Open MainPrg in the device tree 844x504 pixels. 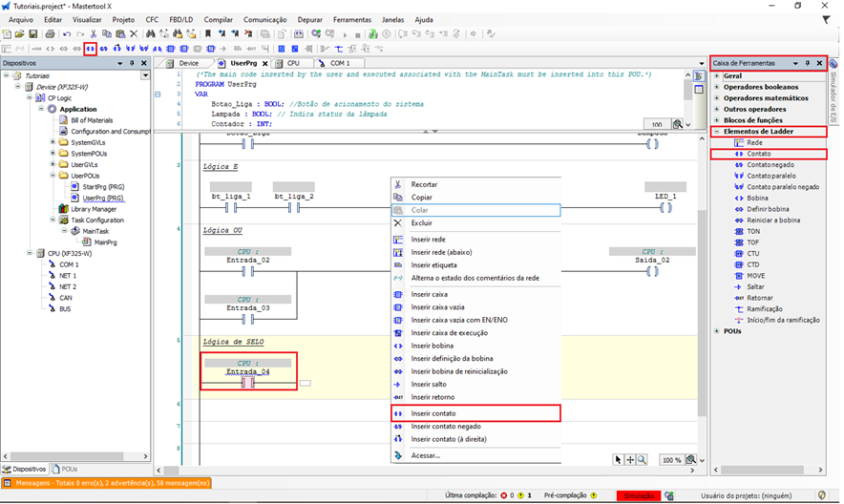point(104,241)
